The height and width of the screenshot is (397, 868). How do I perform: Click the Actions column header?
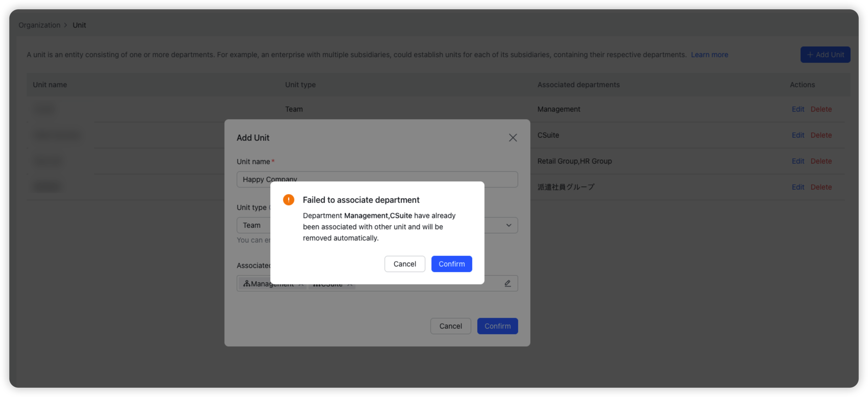coord(802,85)
